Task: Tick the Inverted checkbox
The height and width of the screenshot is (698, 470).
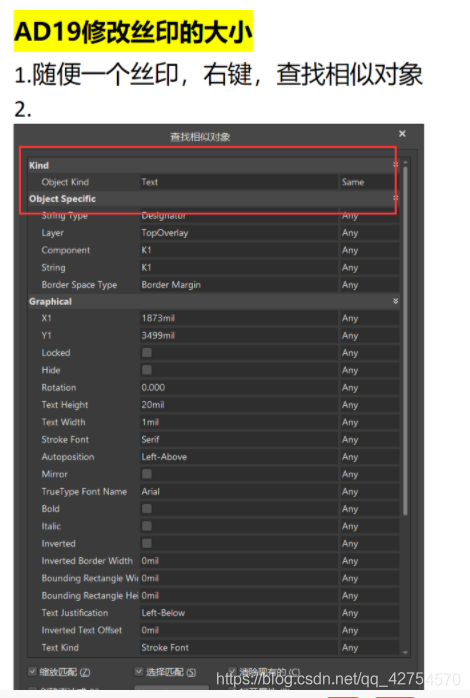Action: click(146, 543)
